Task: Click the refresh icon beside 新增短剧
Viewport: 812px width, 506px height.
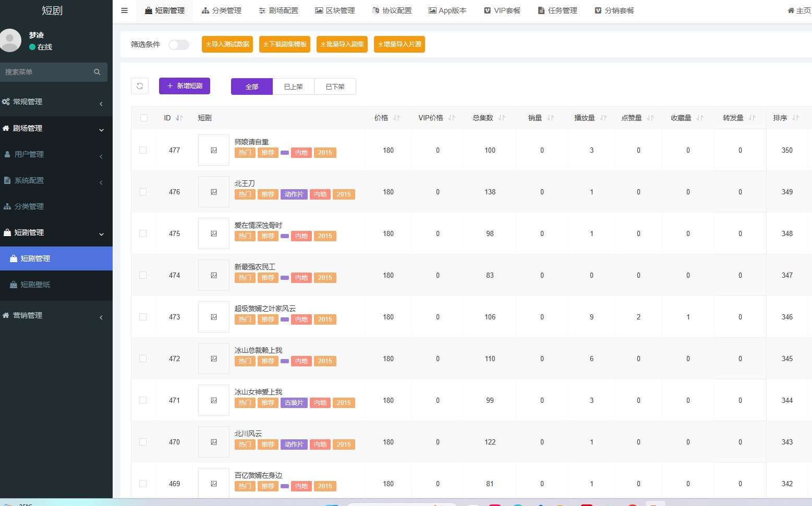Action: pos(140,86)
